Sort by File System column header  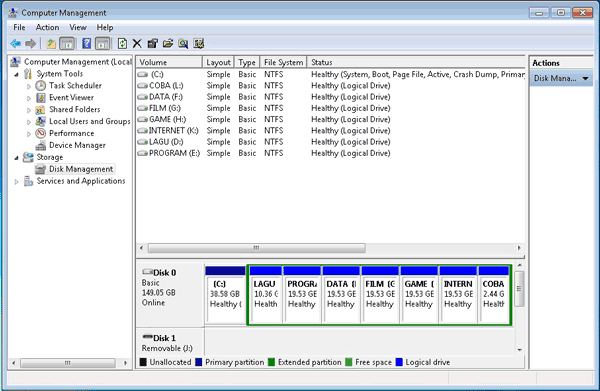pos(283,62)
